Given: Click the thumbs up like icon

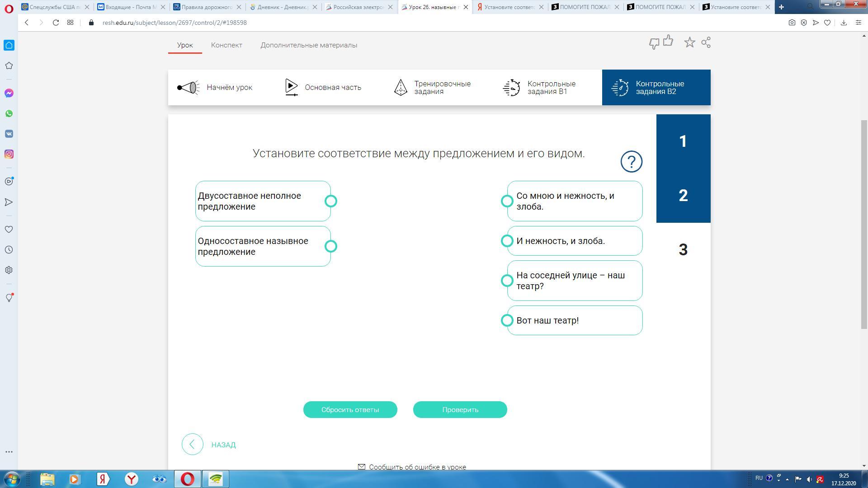Looking at the screenshot, I should pos(668,41).
